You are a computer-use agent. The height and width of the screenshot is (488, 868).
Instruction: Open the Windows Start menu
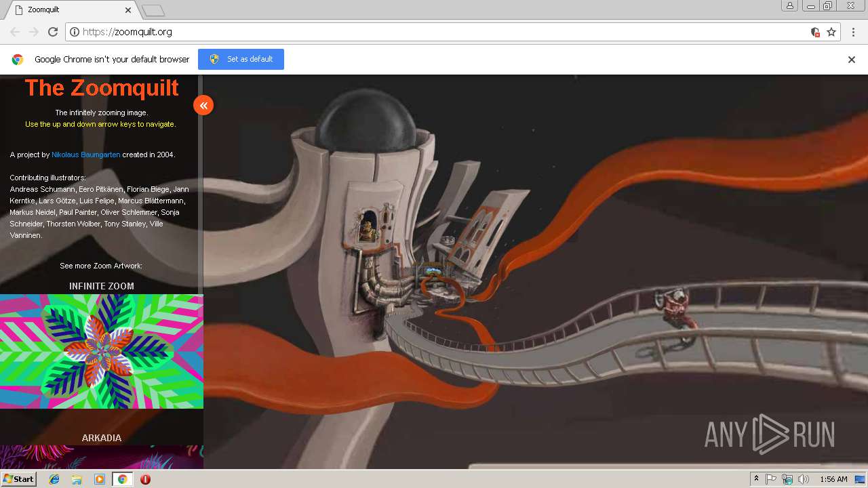tap(18, 479)
